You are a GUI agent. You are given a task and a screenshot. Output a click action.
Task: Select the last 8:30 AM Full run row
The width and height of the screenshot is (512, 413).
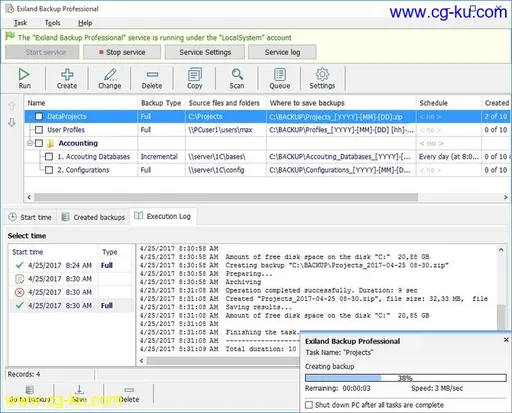pos(71,306)
